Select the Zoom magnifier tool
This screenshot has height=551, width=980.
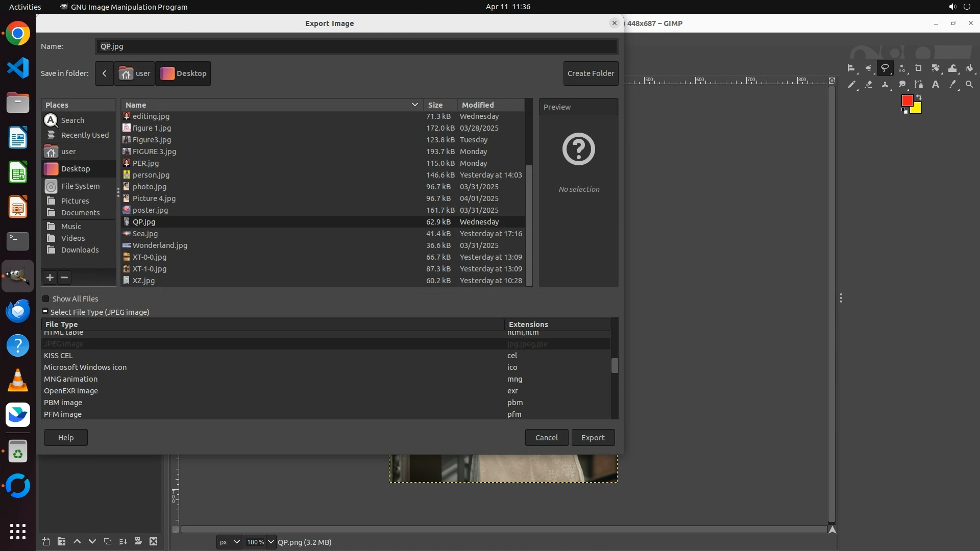coord(969,85)
